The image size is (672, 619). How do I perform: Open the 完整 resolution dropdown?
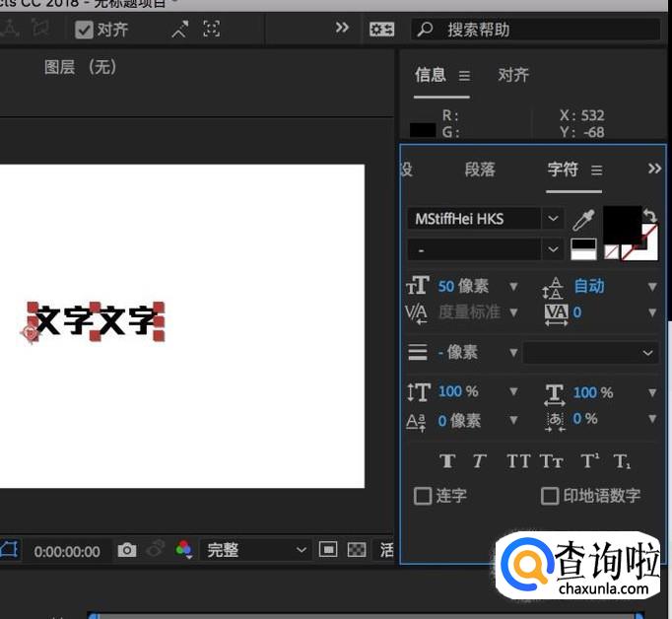pyautogui.click(x=256, y=550)
